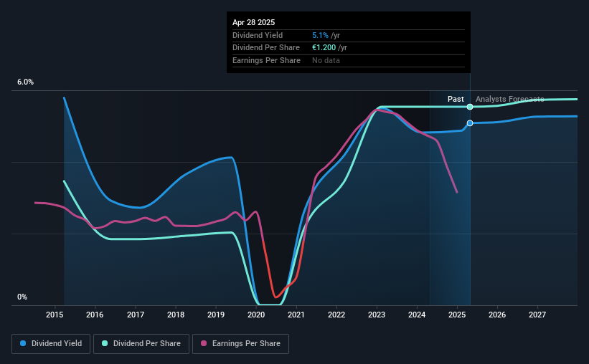Viewport: 589px width, 364px height.
Task: Toggle the Dividend Per Share legend button
Action: tap(141, 344)
